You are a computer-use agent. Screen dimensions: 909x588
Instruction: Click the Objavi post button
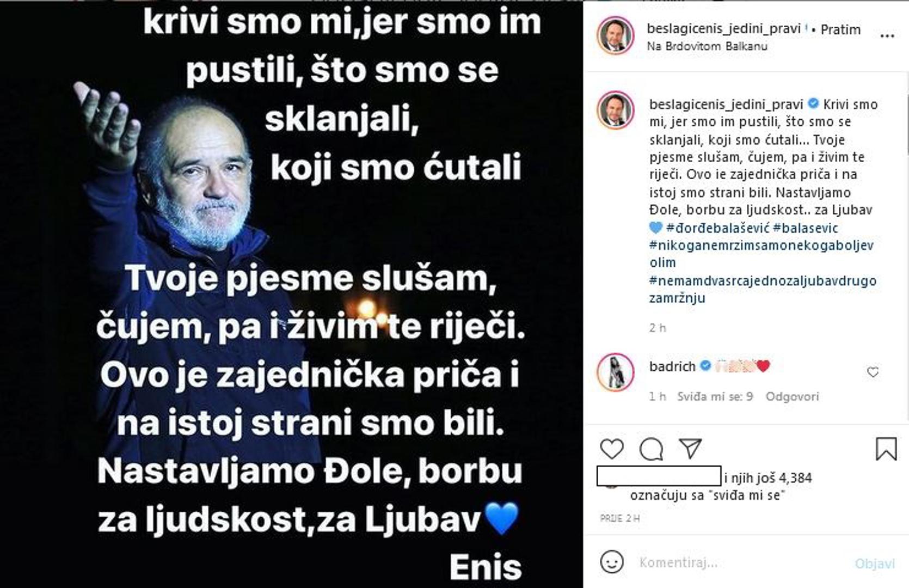pyautogui.click(x=875, y=563)
